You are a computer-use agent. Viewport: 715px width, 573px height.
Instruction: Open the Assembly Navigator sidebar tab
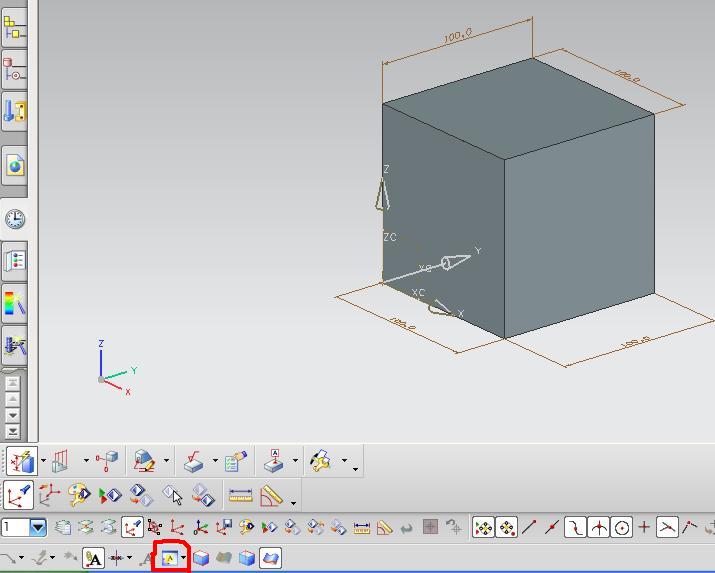pyautogui.click(x=14, y=27)
